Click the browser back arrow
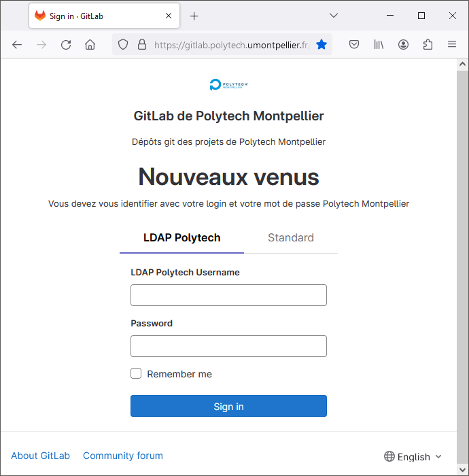 point(17,45)
